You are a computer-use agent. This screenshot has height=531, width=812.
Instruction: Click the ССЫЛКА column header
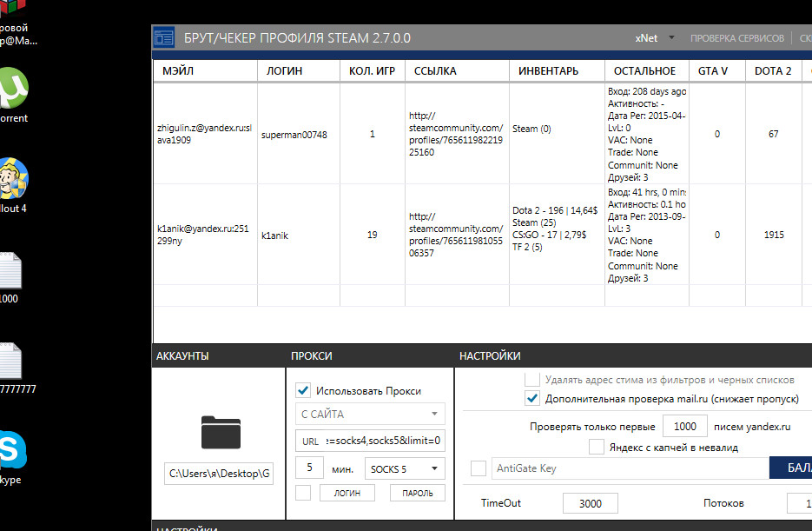coord(457,71)
